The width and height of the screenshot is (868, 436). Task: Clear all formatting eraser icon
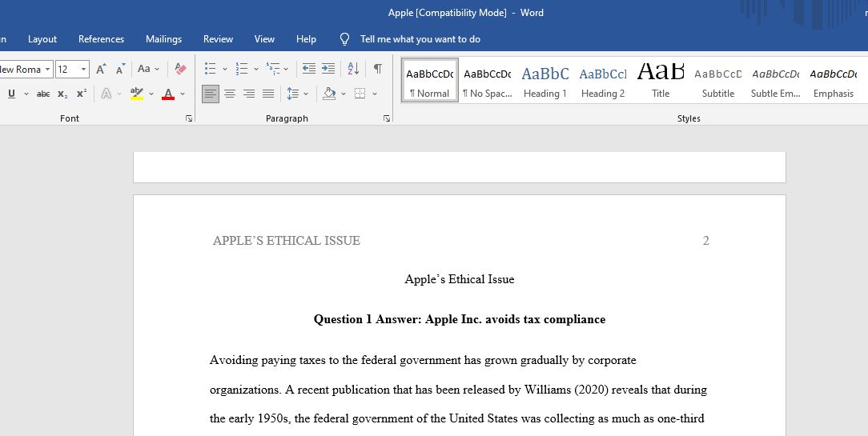coord(180,69)
